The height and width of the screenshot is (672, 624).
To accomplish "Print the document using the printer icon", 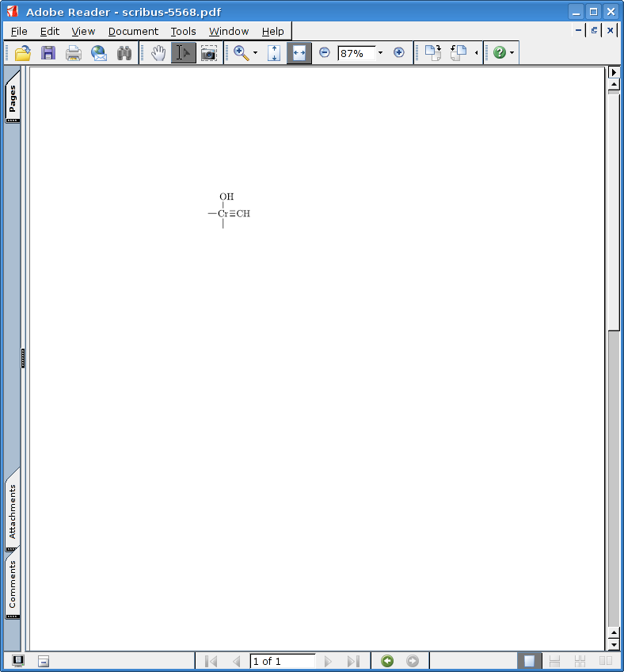I will point(74,53).
